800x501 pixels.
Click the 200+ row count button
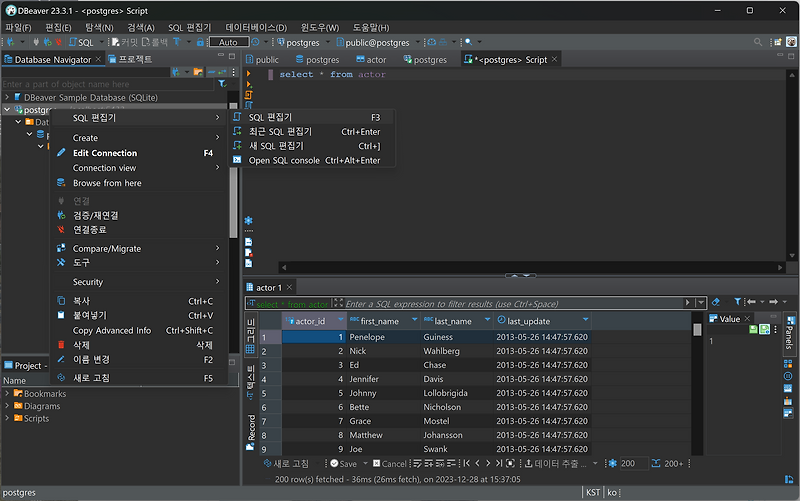click(667, 463)
